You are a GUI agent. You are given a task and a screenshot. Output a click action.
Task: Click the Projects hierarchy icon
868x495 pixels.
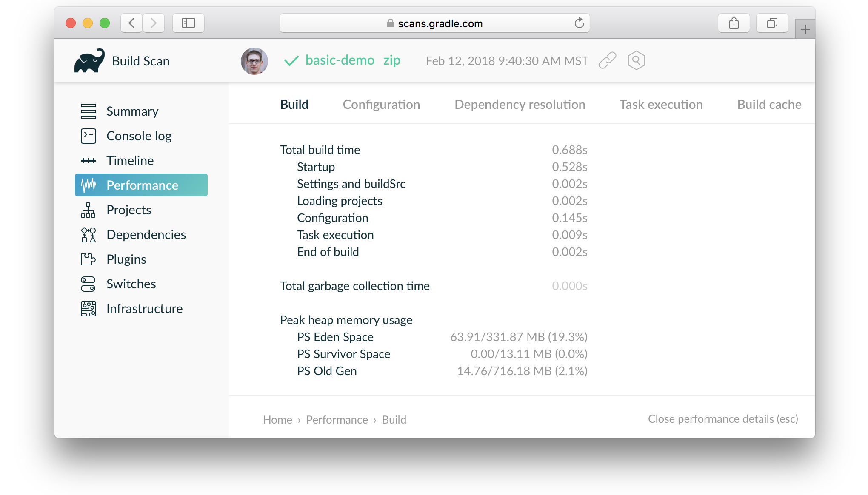(89, 210)
